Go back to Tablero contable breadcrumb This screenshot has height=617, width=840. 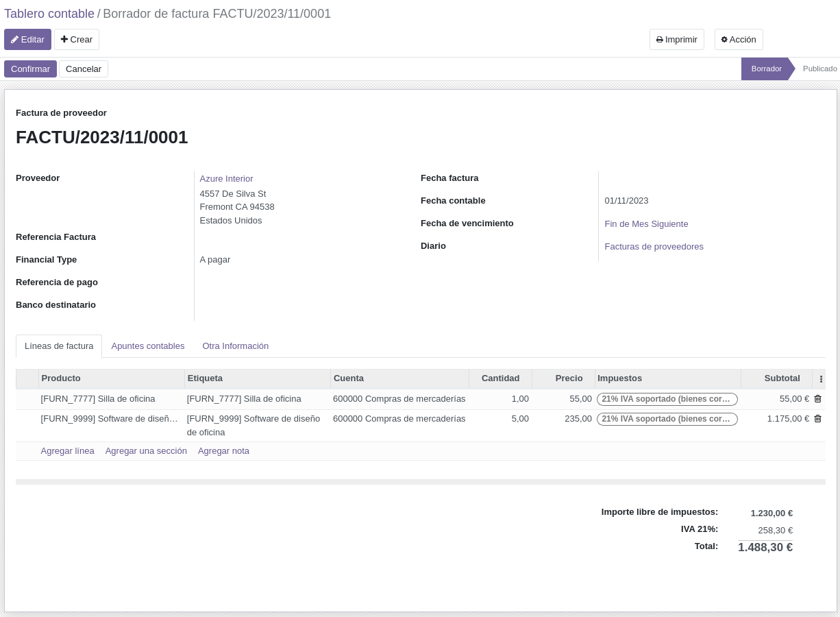pyautogui.click(x=49, y=14)
